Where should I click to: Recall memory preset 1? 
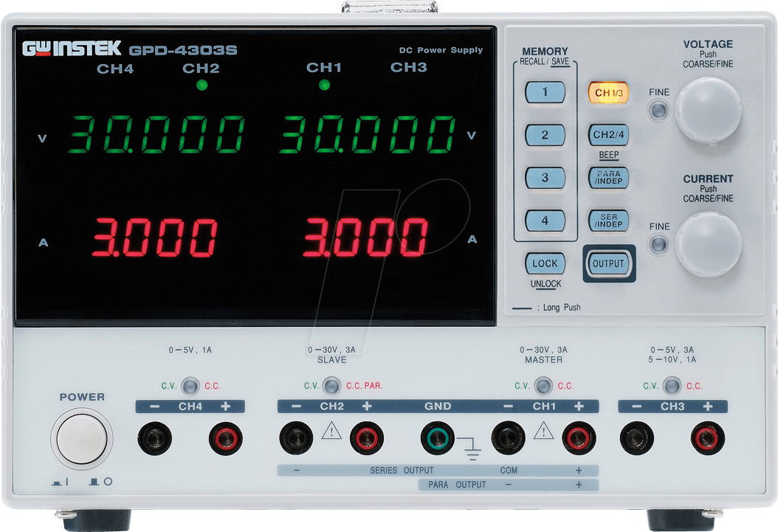(545, 92)
